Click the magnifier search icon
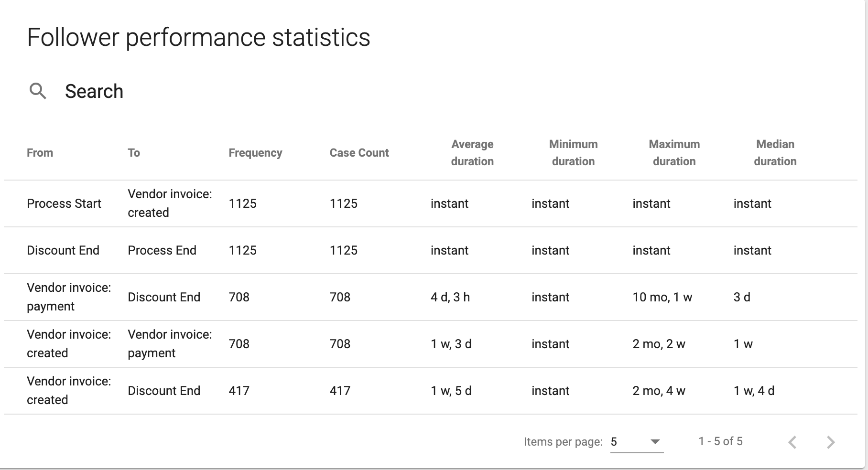Image resolution: width=868 pixels, height=470 pixels. pyautogui.click(x=38, y=91)
